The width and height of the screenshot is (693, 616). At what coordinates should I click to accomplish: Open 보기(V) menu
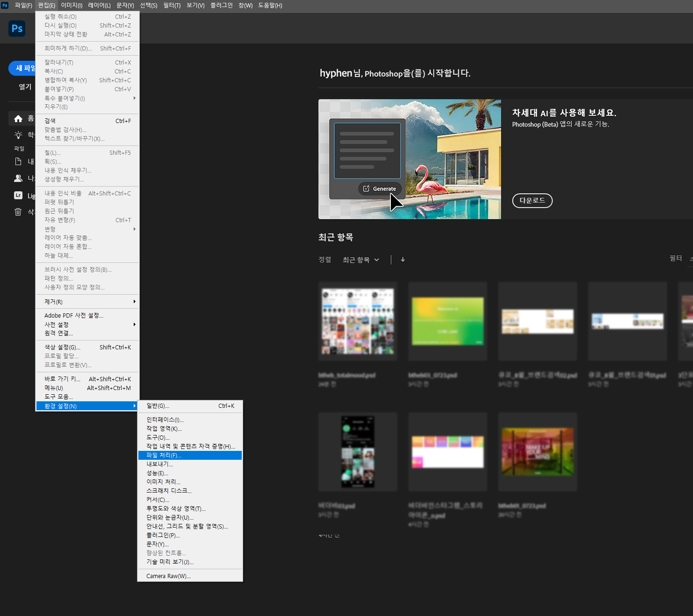point(195,5)
